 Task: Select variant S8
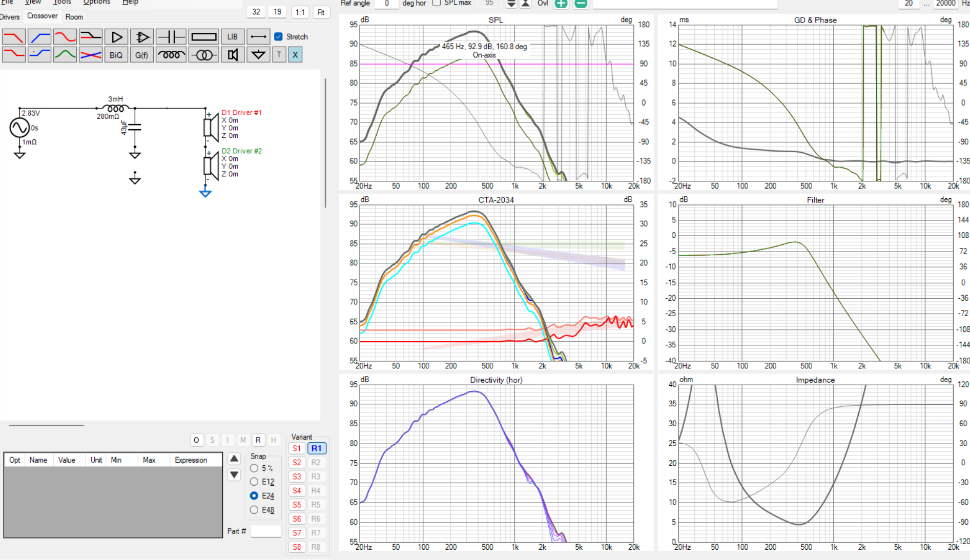point(297,547)
